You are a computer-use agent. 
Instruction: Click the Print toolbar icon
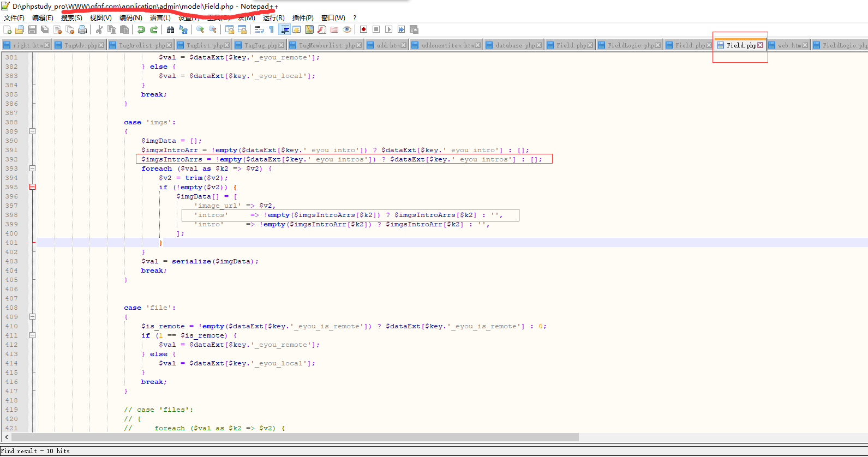coord(82,29)
